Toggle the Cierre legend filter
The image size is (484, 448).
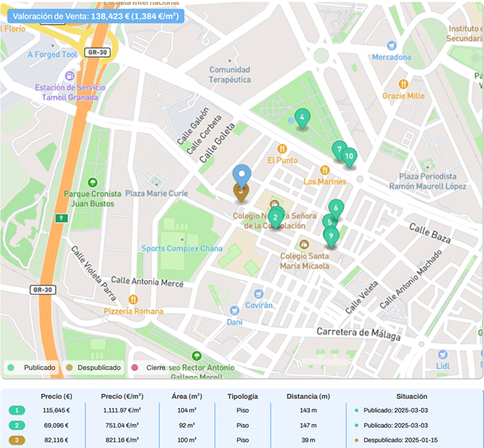(x=150, y=367)
